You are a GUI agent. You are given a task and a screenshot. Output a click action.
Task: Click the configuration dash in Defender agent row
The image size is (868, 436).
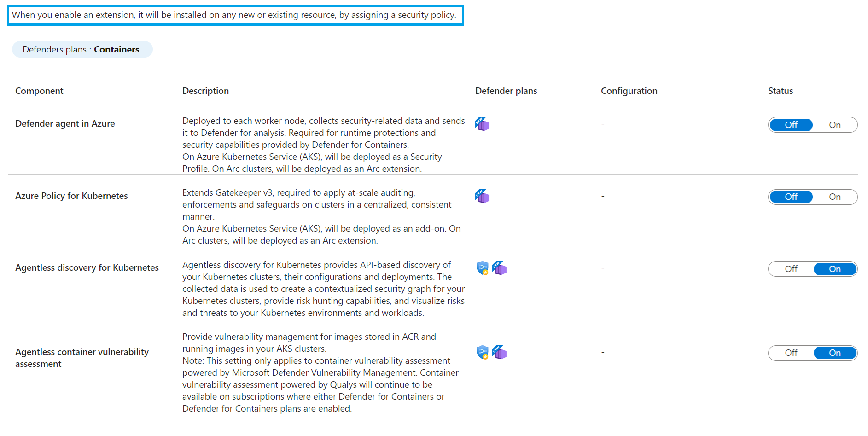click(603, 124)
